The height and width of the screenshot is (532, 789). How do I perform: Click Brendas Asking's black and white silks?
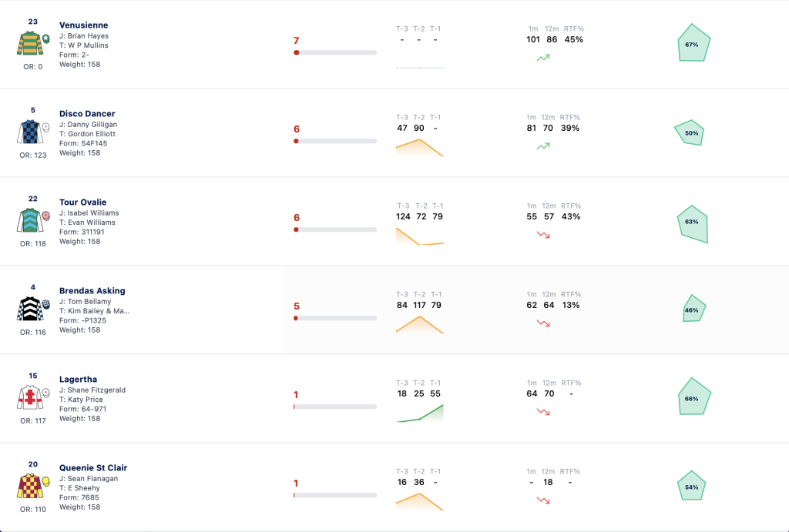[32, 309]
